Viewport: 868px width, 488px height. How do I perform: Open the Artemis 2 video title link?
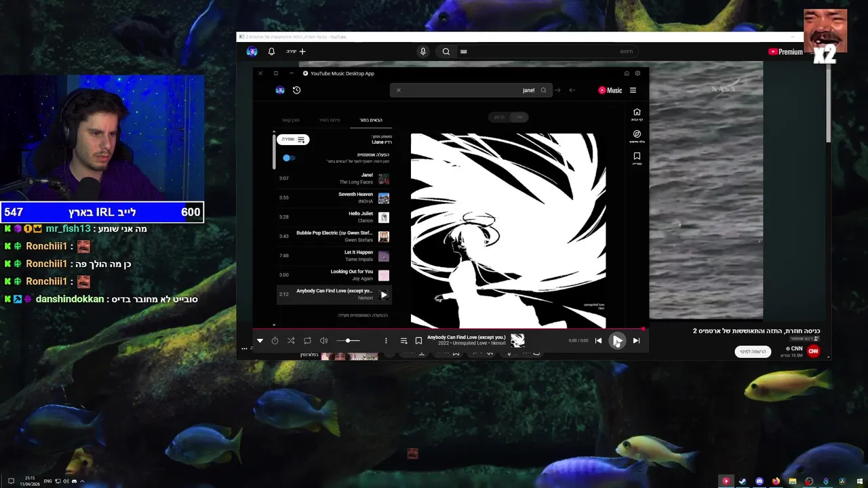756,331
